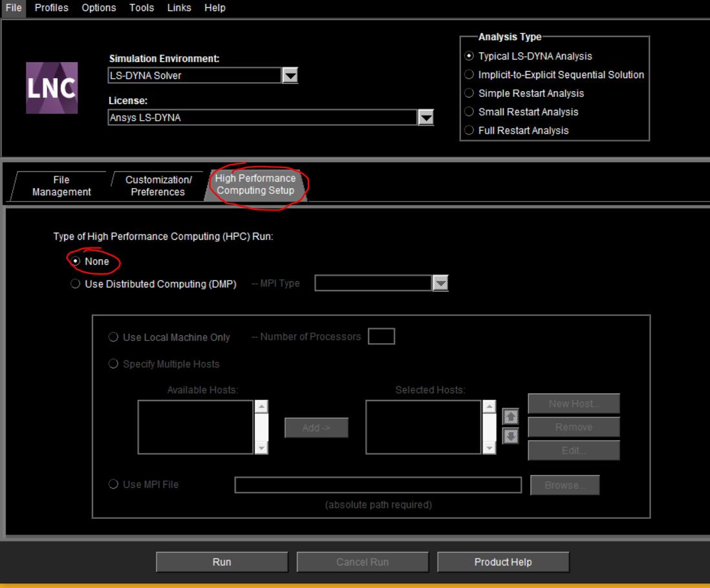Click the LS-DYNA Solver value field
The width and height of the screenshot is (710, 588).
click(x=195, y=75)
